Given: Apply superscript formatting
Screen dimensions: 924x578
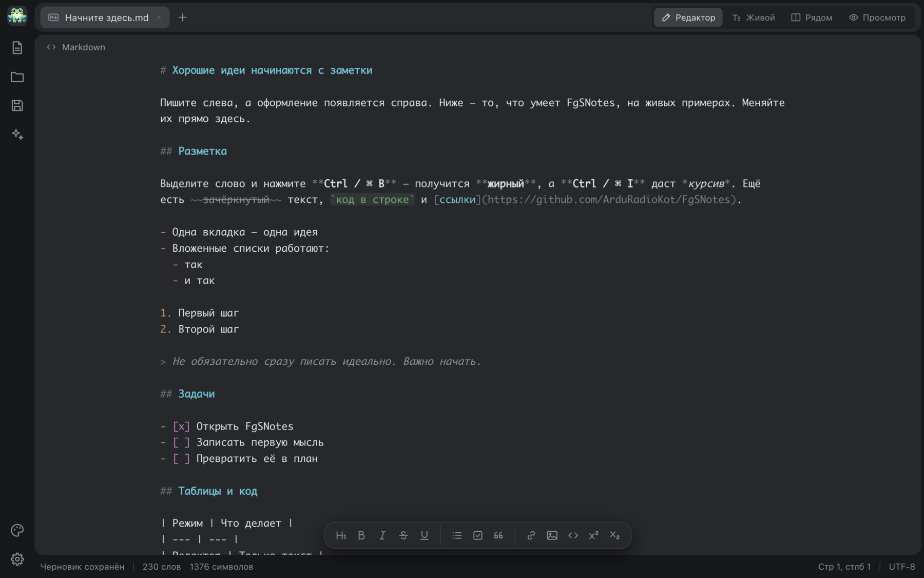Looking at the screenshot, I should click(x=594, y=535).
